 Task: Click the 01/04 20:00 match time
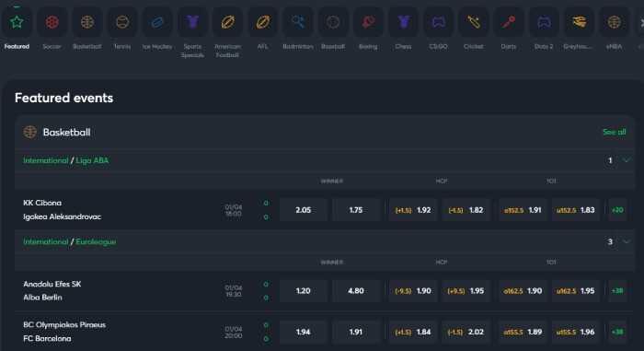pos(234,332)
